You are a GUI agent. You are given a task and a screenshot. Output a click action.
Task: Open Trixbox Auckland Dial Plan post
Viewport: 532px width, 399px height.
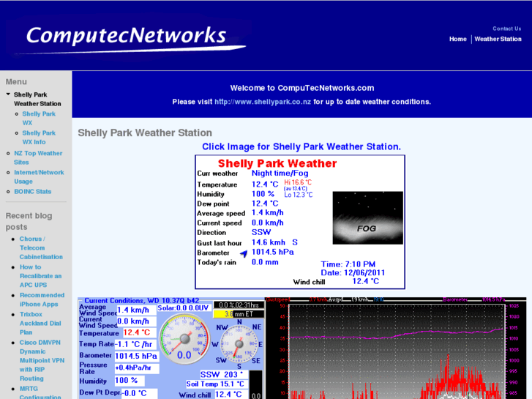40,324
